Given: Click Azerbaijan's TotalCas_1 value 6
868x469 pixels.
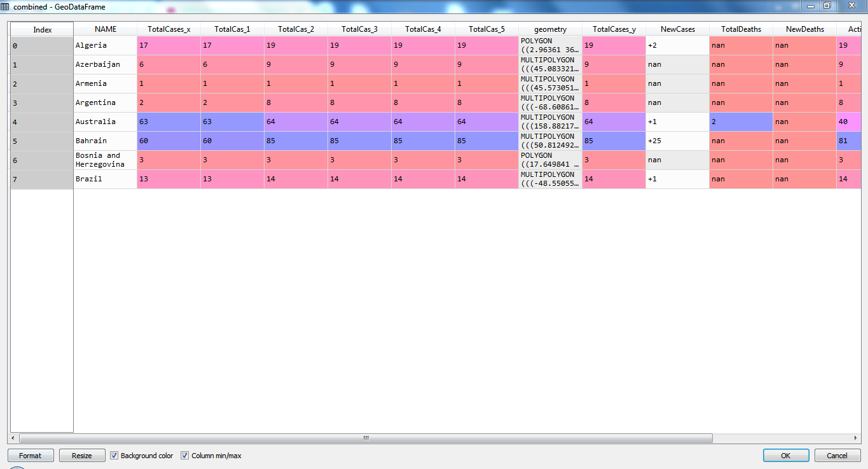Looking at the screenshot, I should click(233, 65).
